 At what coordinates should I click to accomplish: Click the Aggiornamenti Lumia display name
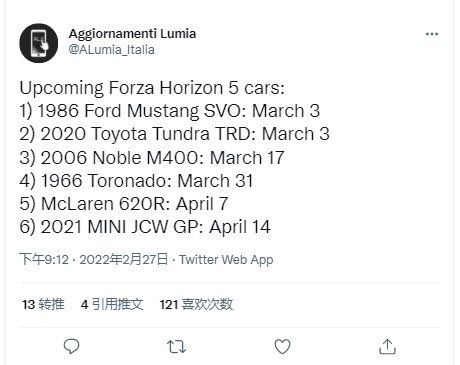pos(132,34)
